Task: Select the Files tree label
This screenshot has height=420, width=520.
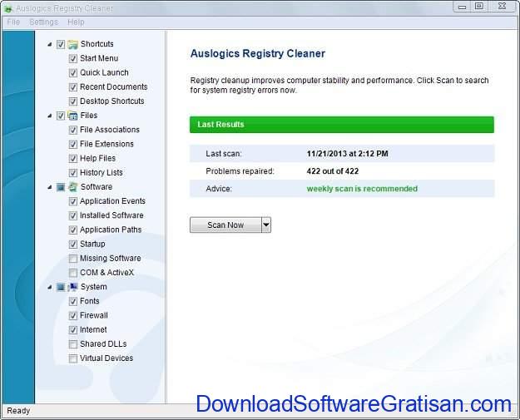Action: pos(89,116)
